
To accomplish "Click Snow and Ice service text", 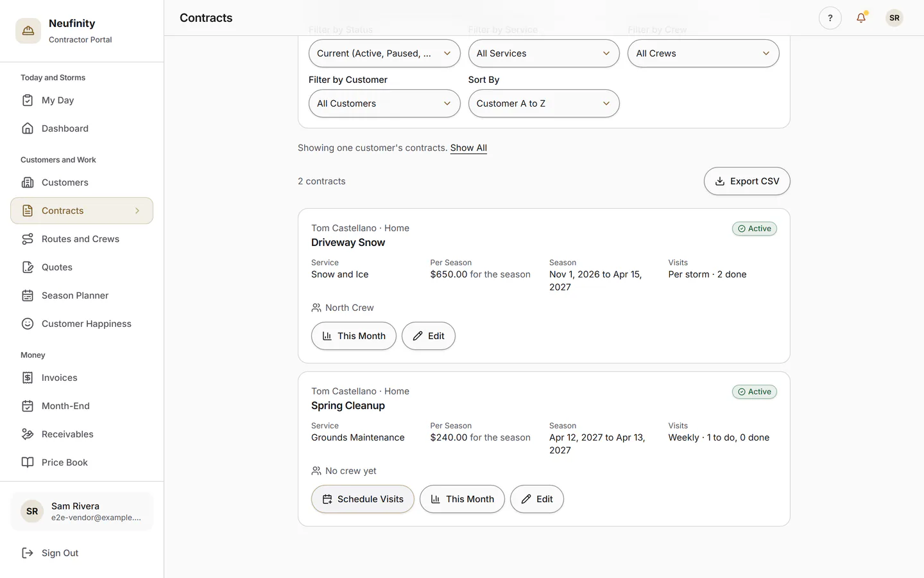I will click(x=340, y=274).
